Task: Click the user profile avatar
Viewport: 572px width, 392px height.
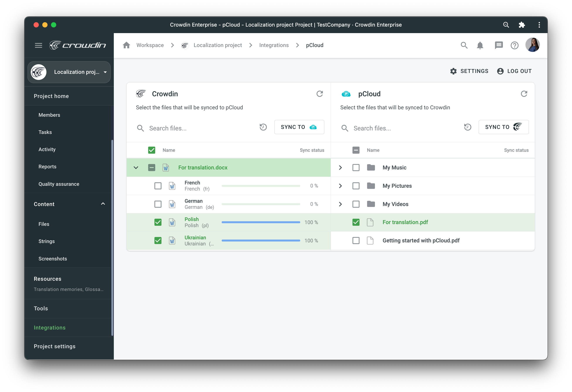Action: [x=532, y=45]
